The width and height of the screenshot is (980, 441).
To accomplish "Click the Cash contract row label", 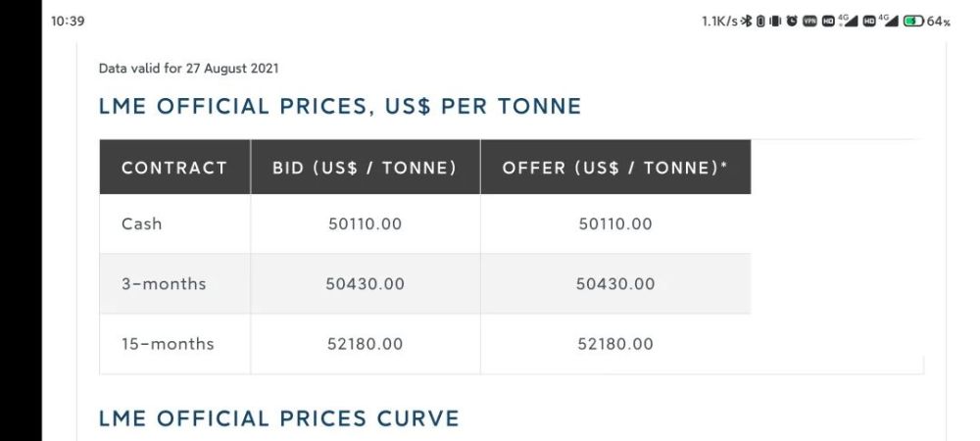I will [142, 223].
